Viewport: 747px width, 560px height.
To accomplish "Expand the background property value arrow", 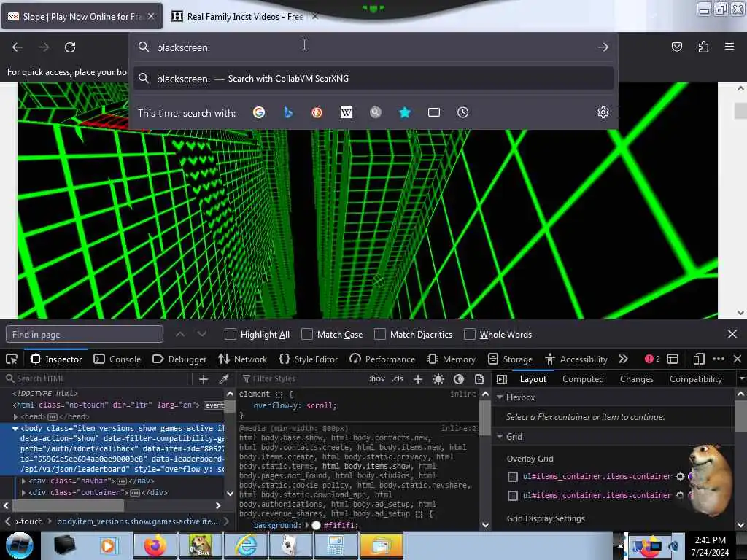I will tap(307, 525).
